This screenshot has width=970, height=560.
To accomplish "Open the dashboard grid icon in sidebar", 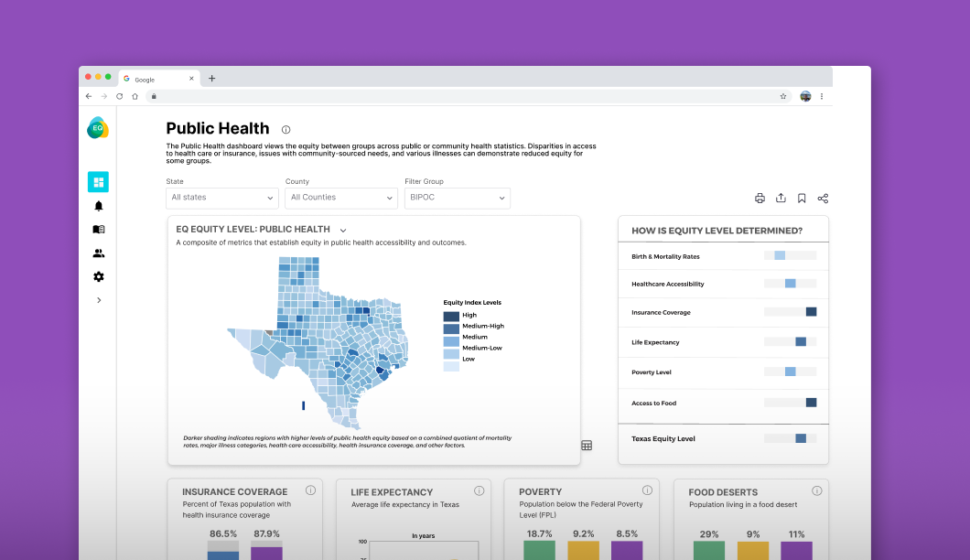I will (98, 182).
